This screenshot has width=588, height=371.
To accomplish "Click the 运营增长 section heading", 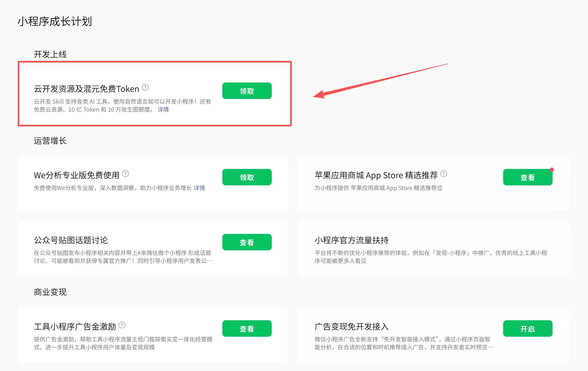I will click(x=50, y=141).
